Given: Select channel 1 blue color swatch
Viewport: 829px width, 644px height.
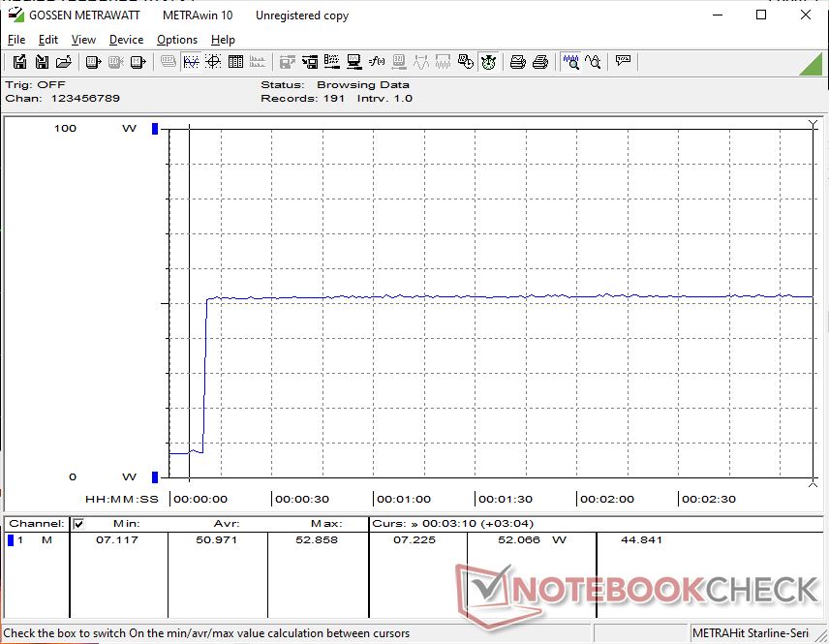Looking at the screenshot, I should pyautogui.click(x=11, y=540).
